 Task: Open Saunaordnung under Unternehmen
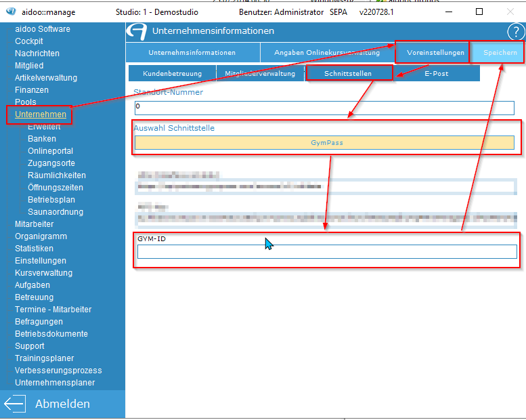(56, 212)
